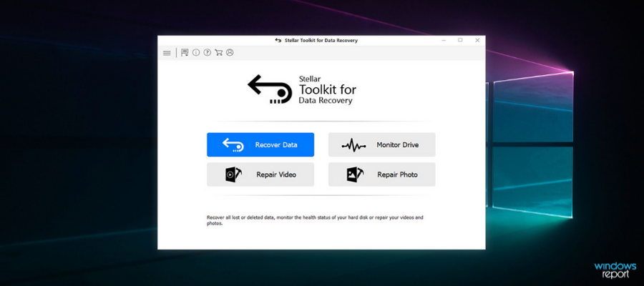
Task: Launch the Monitor Drive module
Action: tap(381, 144)
